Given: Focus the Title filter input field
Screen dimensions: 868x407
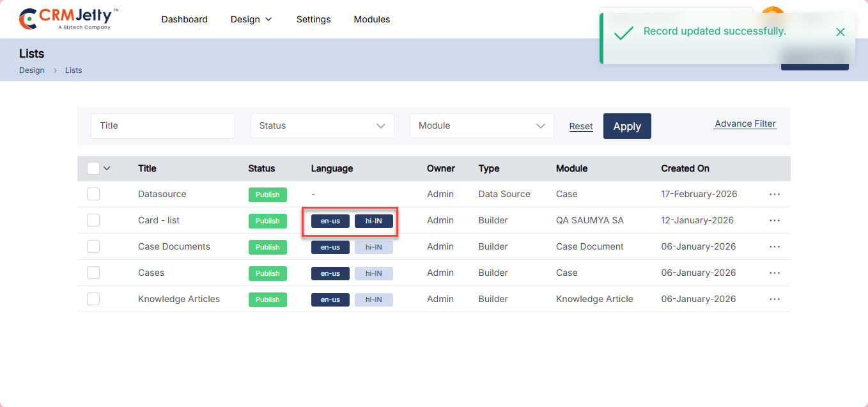Looking at the screenshot, I should (x=162, y=126).
